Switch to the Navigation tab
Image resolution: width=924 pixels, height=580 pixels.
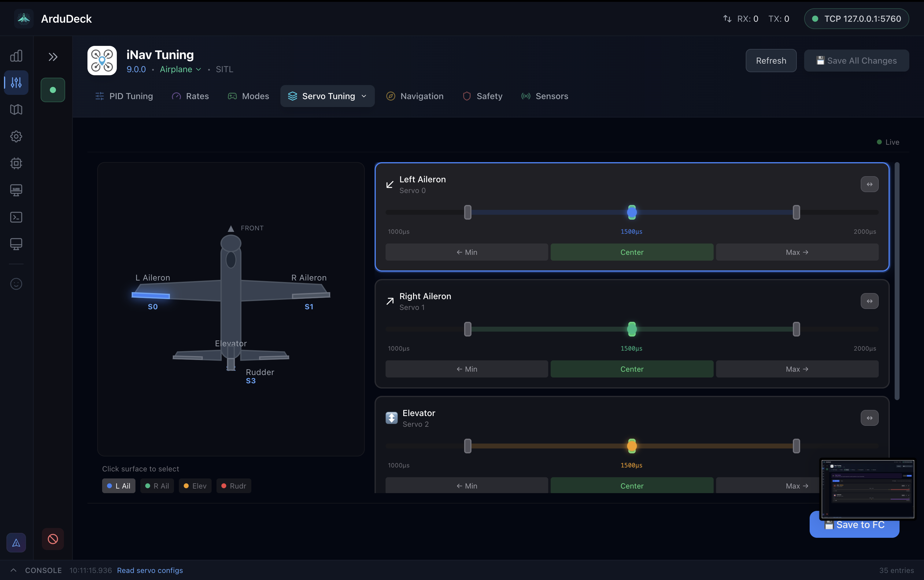(415, 96)
